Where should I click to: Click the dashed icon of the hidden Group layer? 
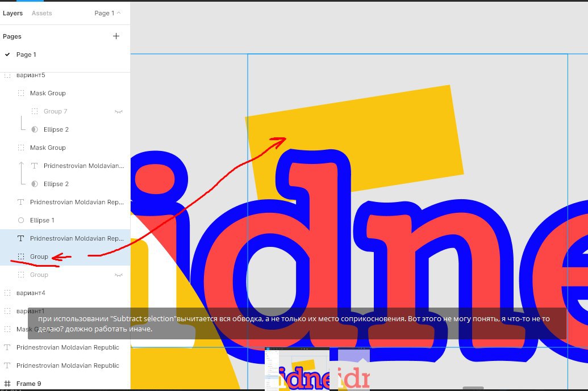tap(21, 275)
